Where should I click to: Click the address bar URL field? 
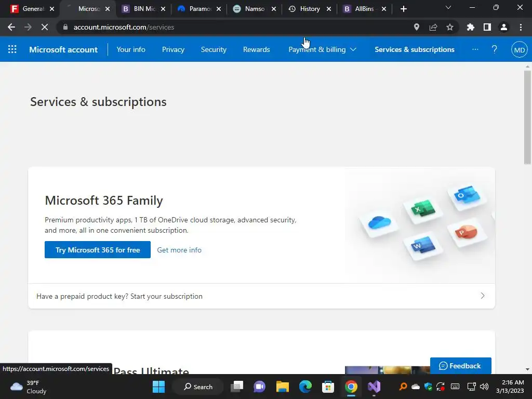click(x=237, y=27)
